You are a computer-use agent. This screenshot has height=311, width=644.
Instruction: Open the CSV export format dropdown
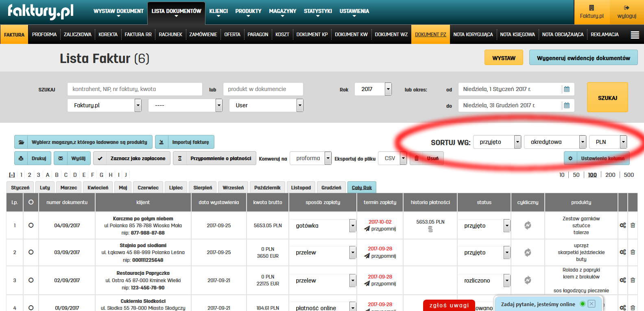(403, 158)
